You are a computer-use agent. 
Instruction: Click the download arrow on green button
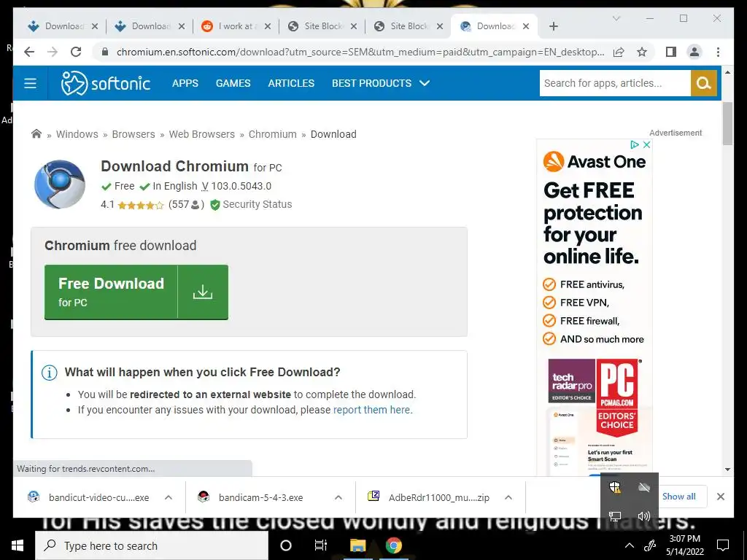(203, 292)
